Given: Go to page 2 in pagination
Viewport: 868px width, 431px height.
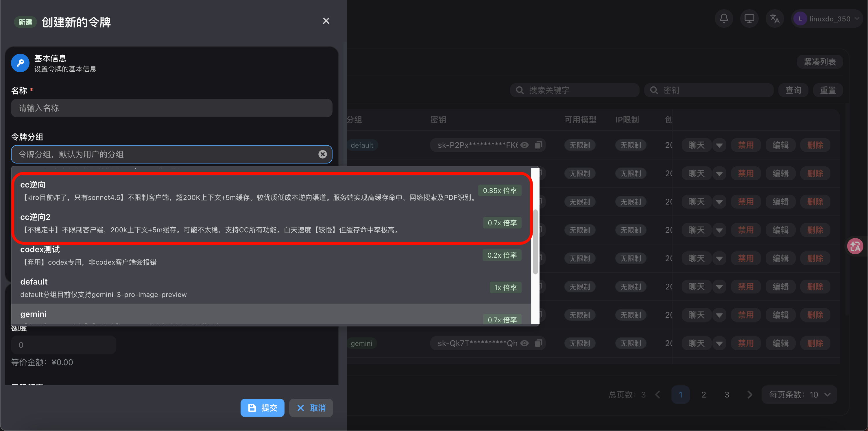Looking at the screenshot, I should pos(703,394).
